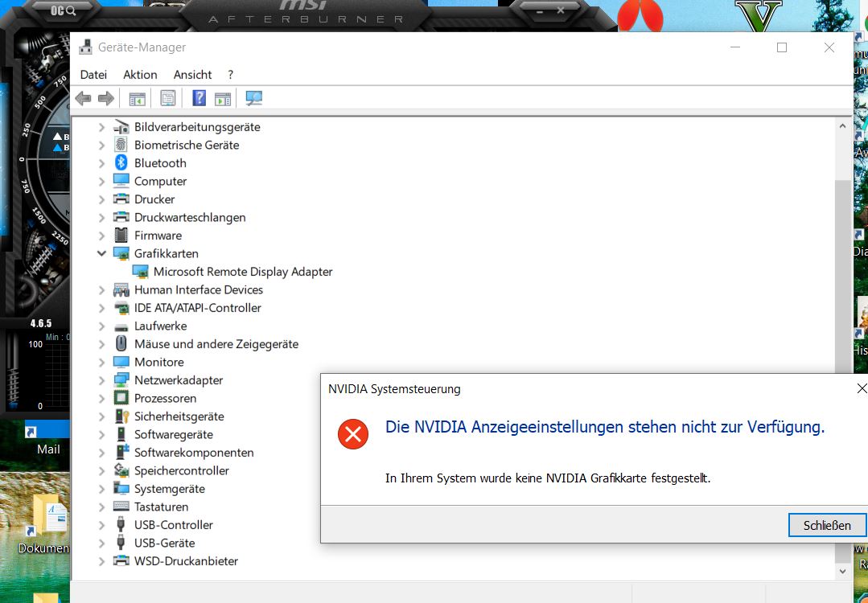Expand the Human Interface Devices node
868x603 pixels.
[101, 290]
